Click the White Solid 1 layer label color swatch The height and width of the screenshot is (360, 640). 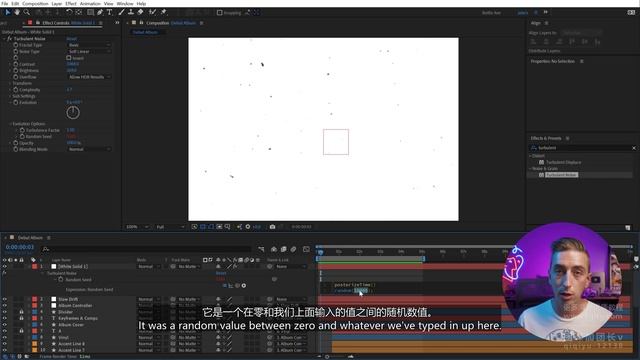(35, 267)
